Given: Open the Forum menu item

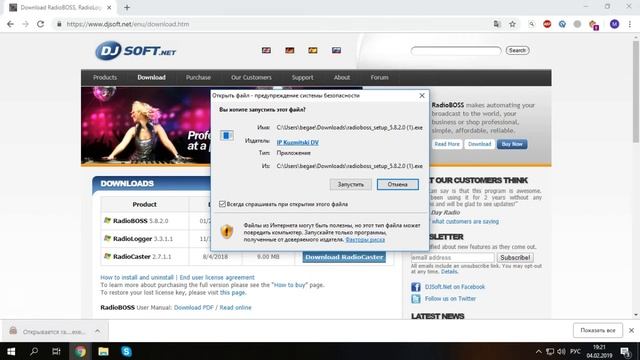Looking at the screenshot, I should 380,77.
